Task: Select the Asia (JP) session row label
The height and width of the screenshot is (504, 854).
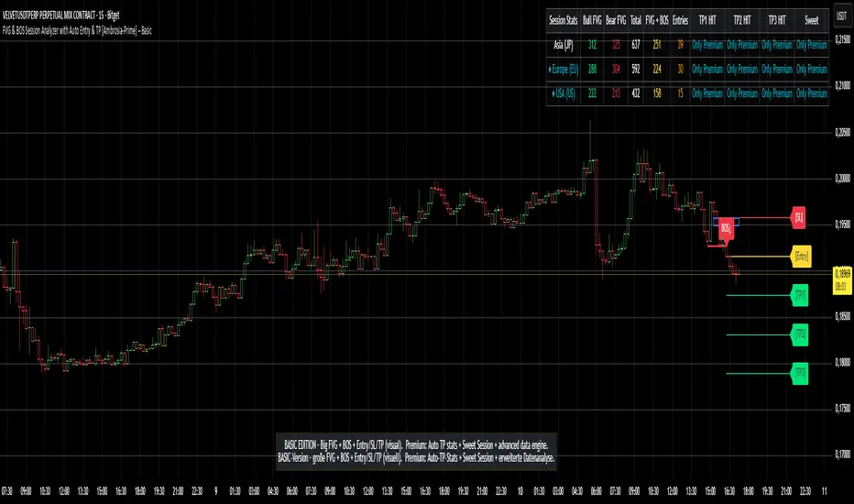Action: (561, 44)
